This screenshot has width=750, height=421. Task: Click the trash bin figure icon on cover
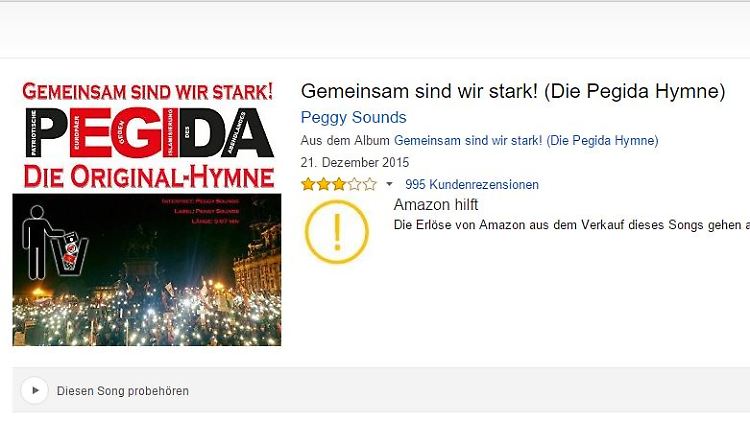click(52, 242)
